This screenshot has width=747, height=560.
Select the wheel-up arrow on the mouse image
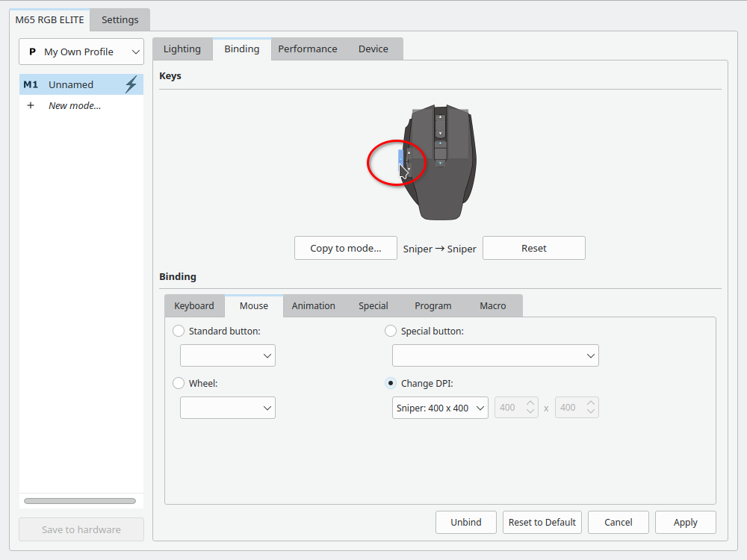(x=440, y=117)
